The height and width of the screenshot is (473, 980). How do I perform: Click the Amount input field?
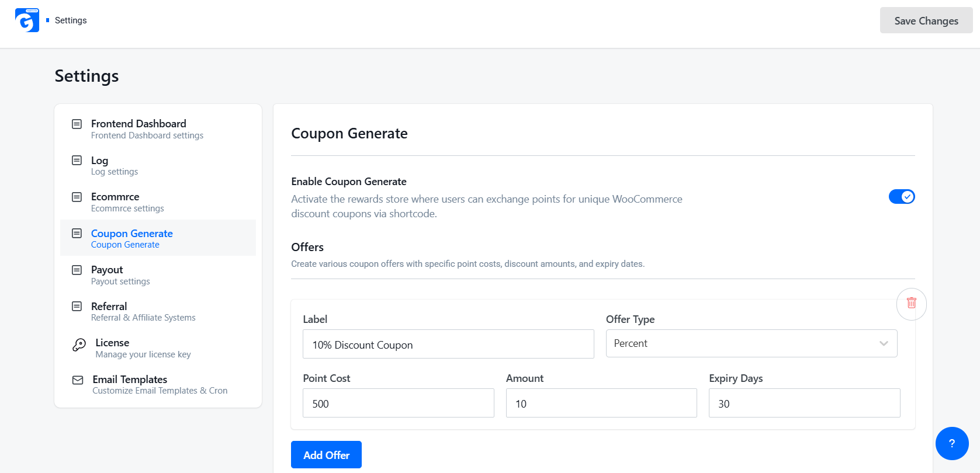pyautogui.click(x=601, y=404)
